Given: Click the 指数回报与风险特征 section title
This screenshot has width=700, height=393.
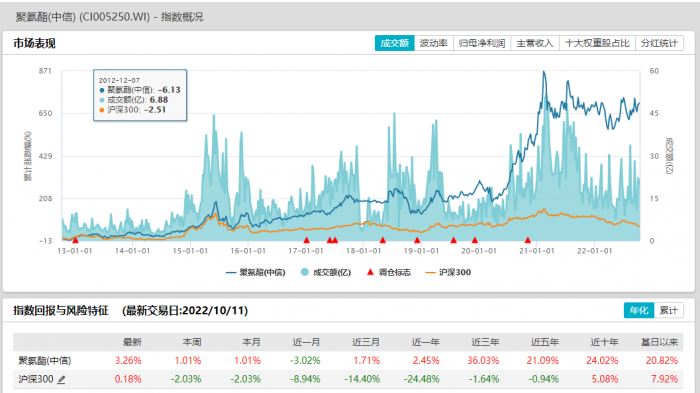Looking at the screenshot, I should click(61, 310).
